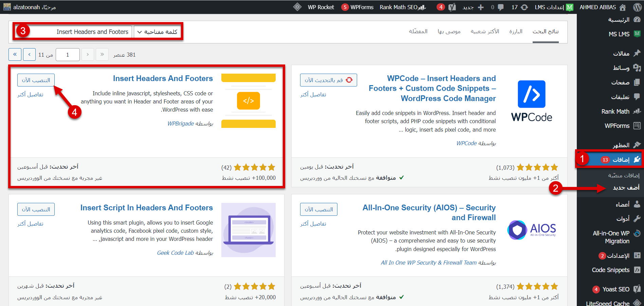This screenshot has height=306, width=644.
Task: Click the current page number field
Action: [68, 55]
